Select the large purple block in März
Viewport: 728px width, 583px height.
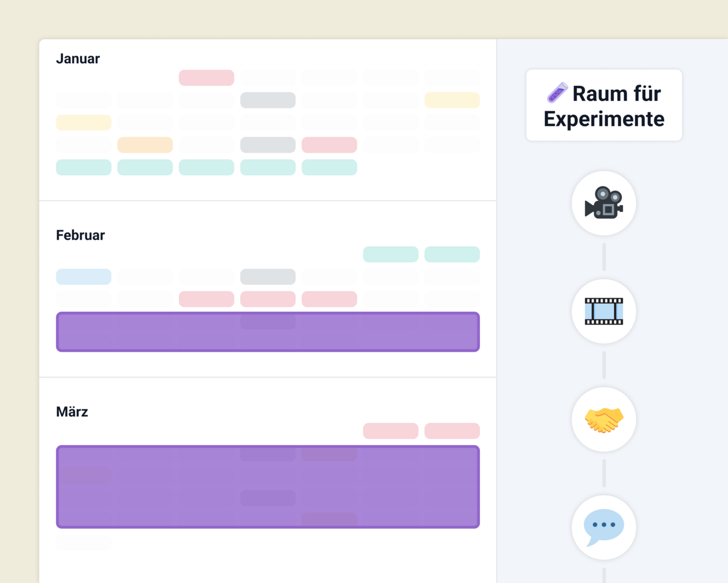[x=268, y=487]
